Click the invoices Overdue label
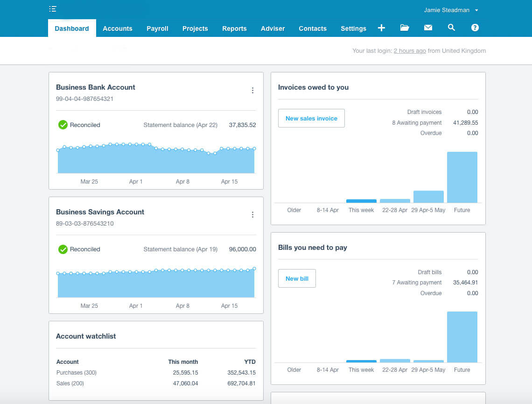The height and width of the screenshot is (404, 532). [431, 133]
